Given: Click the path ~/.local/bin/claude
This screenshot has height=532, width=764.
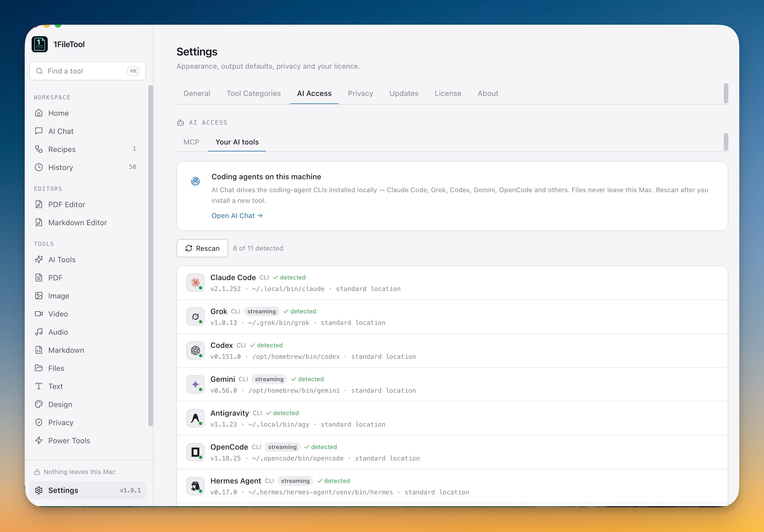Looking at the screenshot, I should (288, 289).
